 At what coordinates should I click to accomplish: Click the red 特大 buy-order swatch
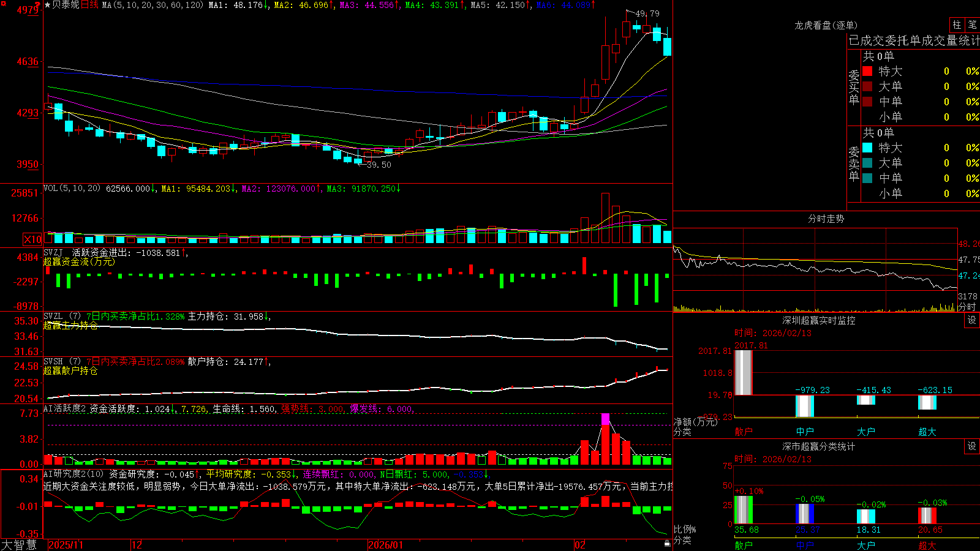click(867, 71)
